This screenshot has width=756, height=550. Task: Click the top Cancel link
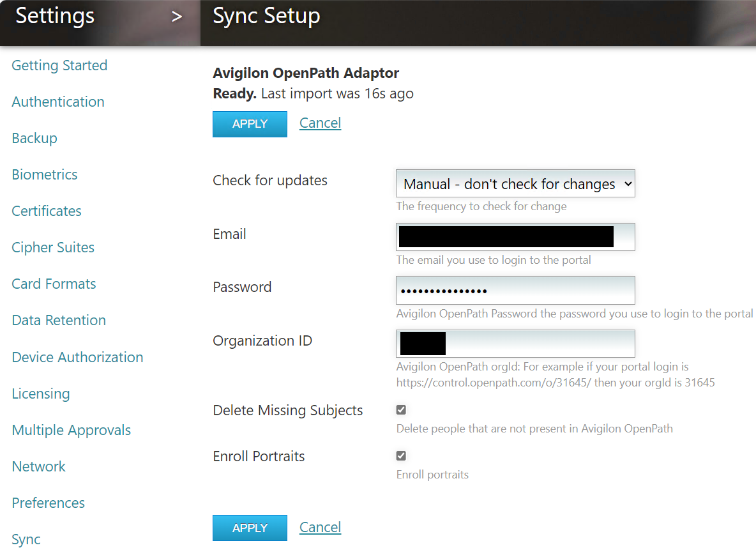click(x=320, y=123)
